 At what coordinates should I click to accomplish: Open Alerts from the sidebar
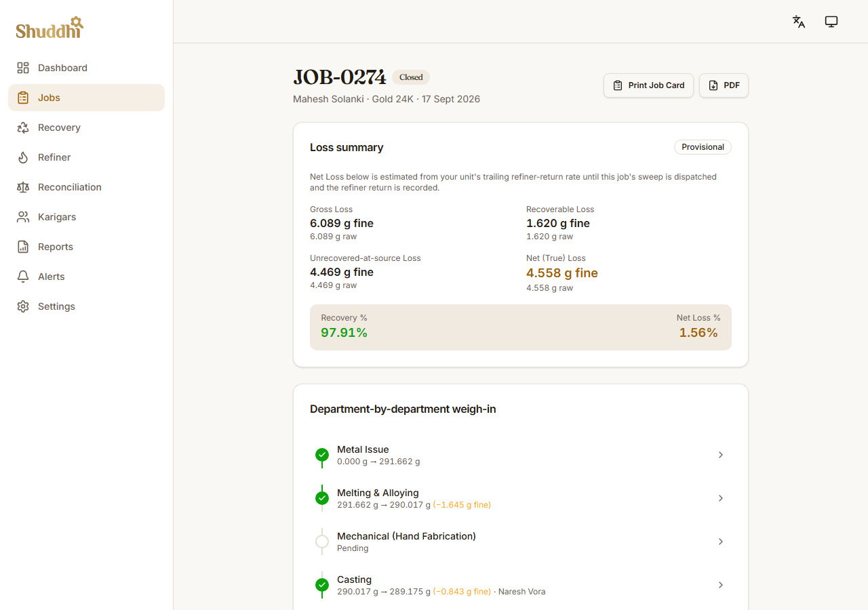[86, 277]
